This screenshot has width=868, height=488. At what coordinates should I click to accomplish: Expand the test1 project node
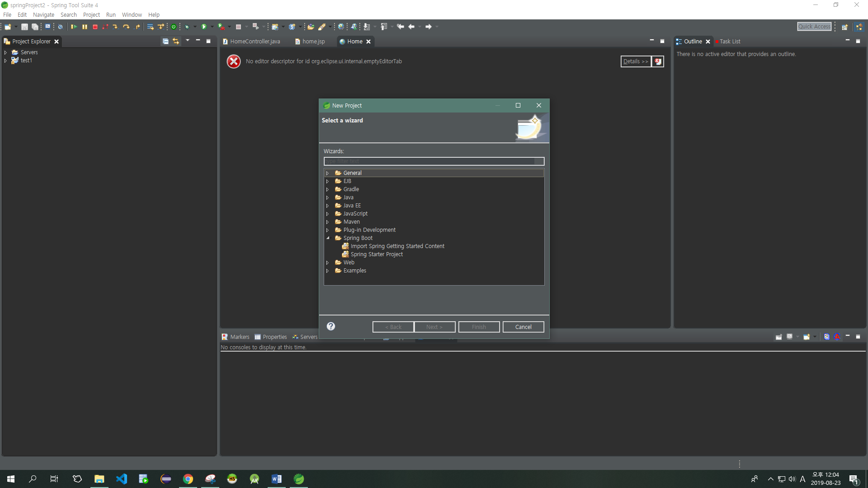[5, 61]
